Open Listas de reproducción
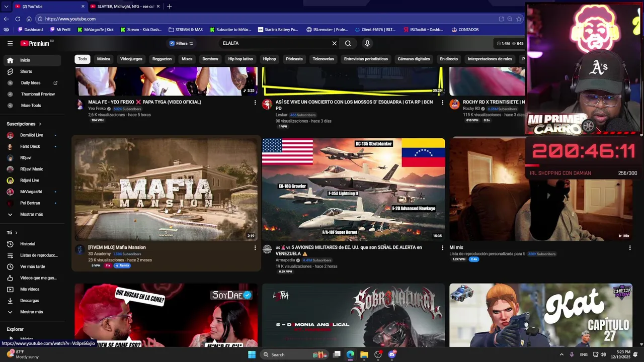 (32, 255)
